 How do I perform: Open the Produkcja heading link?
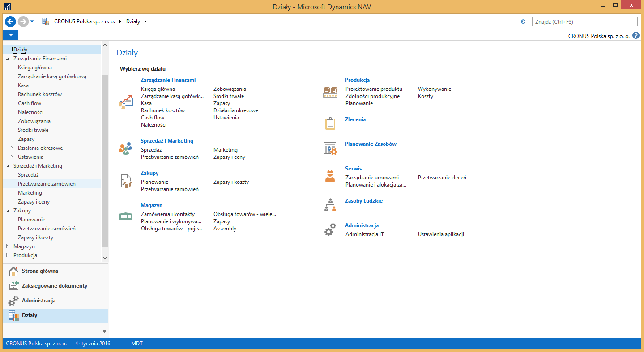pyautogui.click(x=357, y=80)
